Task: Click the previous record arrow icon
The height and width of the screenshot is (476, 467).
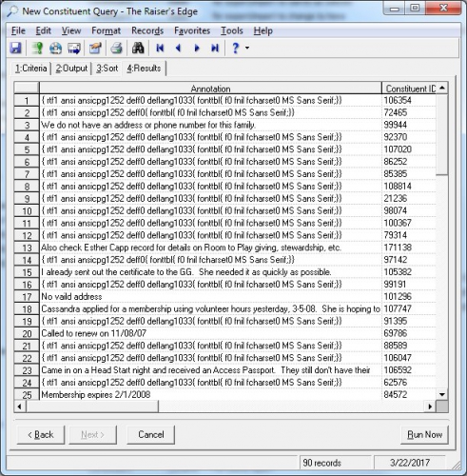Action: coord(178,49)
